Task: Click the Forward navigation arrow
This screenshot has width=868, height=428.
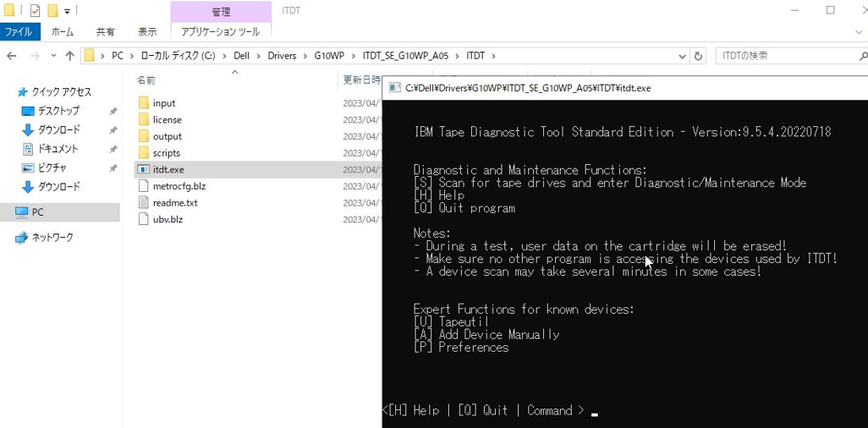Action: tap(34, 56)
